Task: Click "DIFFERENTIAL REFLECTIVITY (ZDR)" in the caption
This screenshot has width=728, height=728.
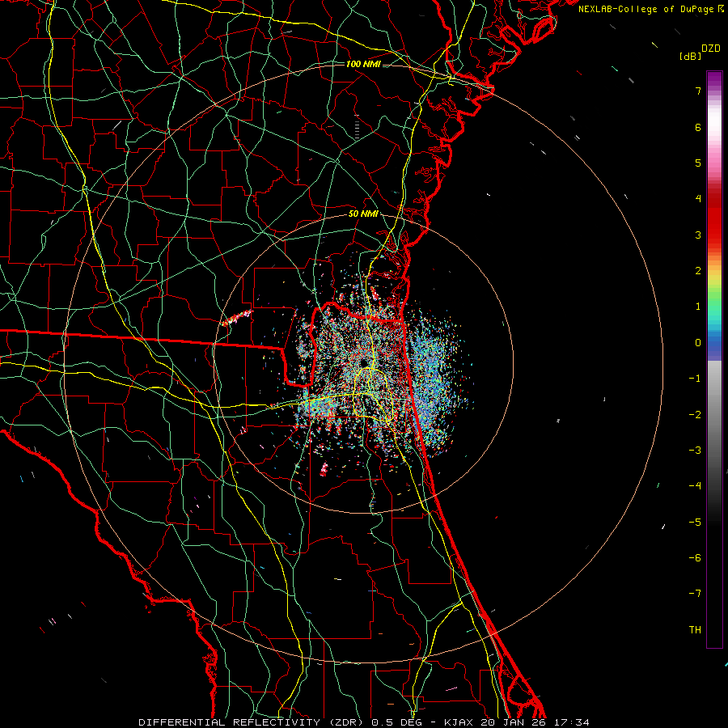Action: tap(252, 722)
